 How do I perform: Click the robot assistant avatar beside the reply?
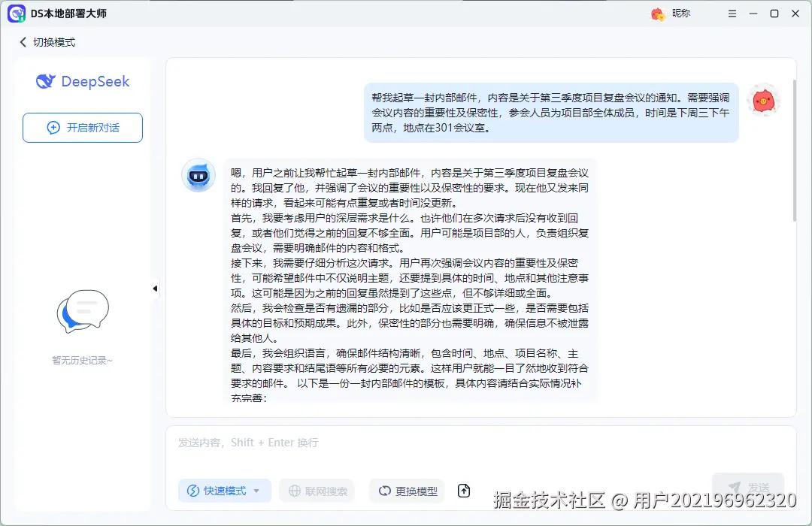click(198, 175)
